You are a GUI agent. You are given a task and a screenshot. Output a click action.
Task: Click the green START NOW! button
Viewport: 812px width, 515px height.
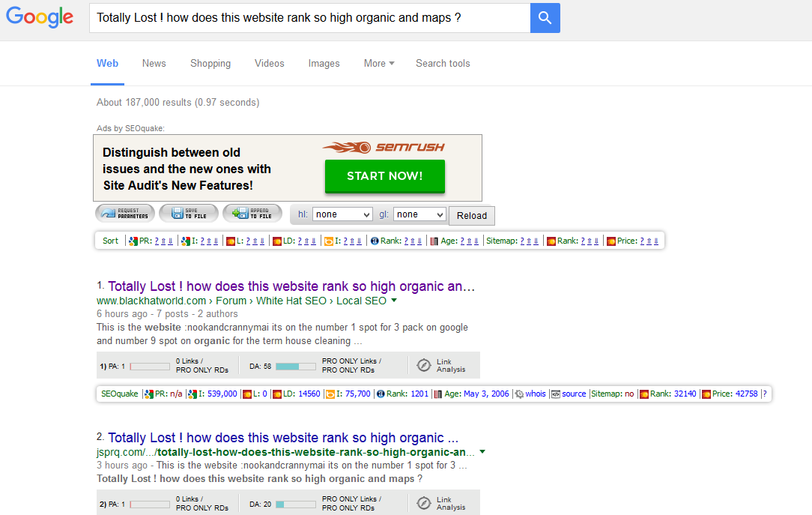point(385,176)
